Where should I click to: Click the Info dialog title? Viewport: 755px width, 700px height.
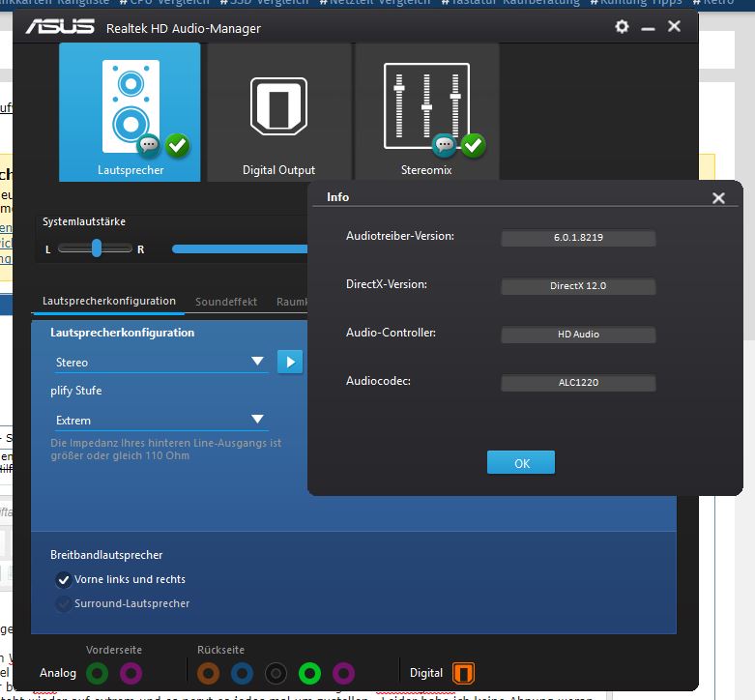[x=337, y=197]
